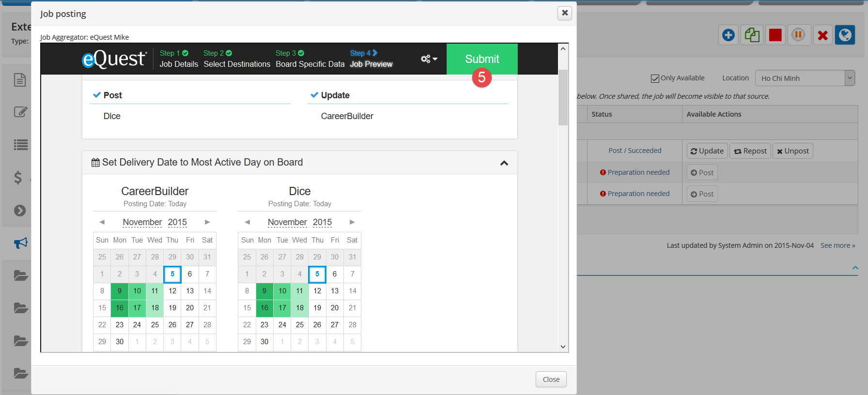Go to Step 3 Board Specific Data

pyautogui.click(x=310, y=59)
